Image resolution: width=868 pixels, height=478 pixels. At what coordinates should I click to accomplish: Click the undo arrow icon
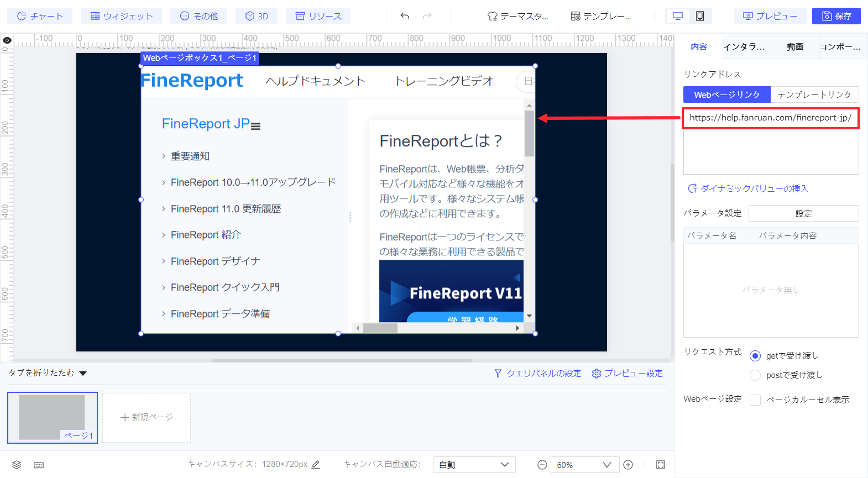405,16
